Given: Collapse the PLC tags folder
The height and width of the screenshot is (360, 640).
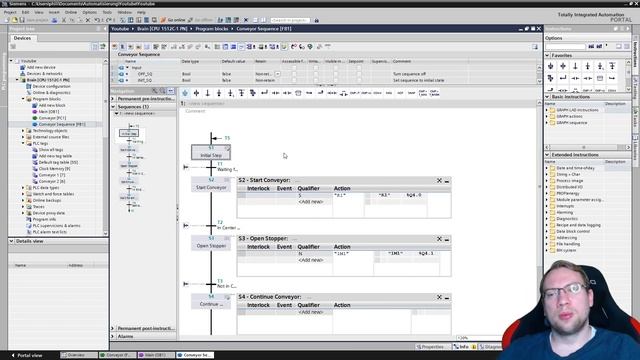Looking at the screenshot, I should (x=23, y=143).
